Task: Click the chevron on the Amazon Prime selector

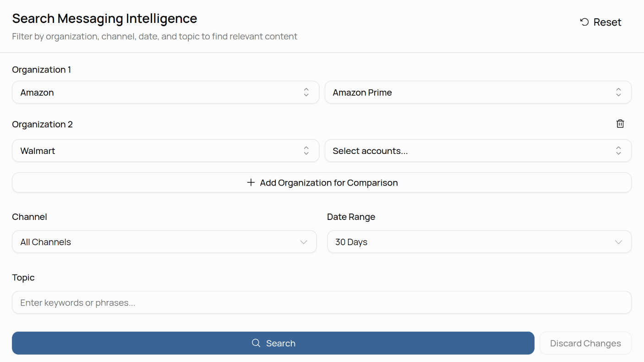Action: (618, 92)
